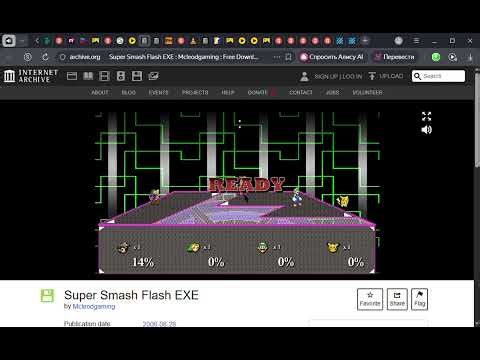Open the Audio speaker icon
The width and height of the screenshot is (480, 360).
pos(121,76)
